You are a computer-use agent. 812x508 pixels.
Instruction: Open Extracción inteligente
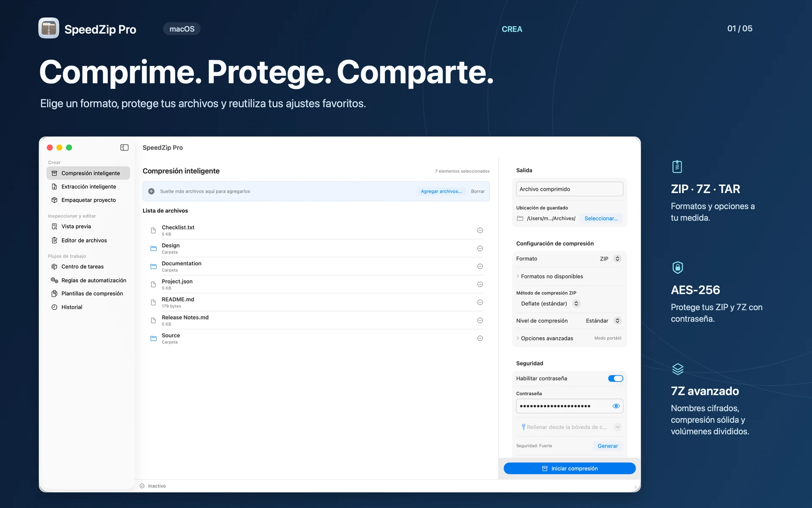point(88,187)
